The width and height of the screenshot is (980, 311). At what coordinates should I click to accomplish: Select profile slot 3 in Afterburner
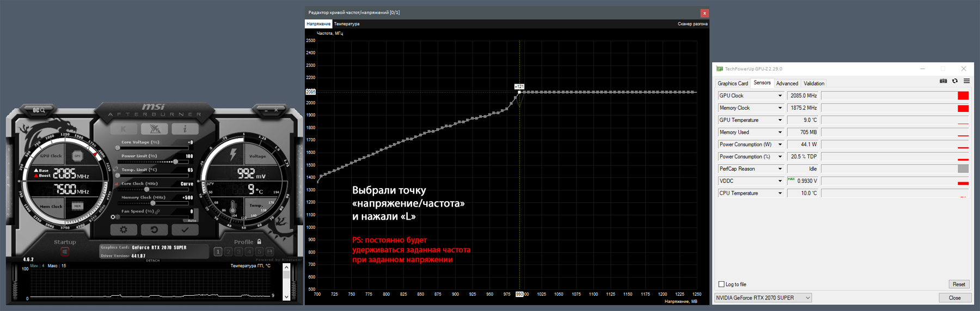pyautogui.click(x=238, y=251)
